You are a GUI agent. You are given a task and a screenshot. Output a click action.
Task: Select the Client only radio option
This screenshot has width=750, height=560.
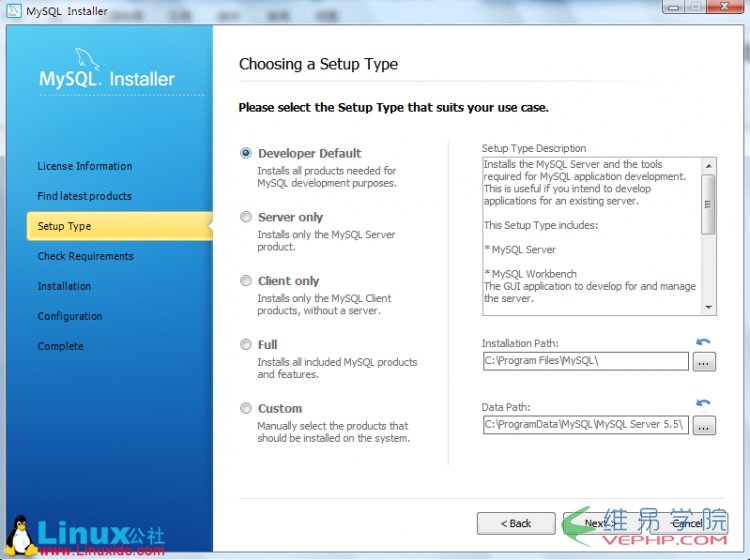(x=245, y=281)
